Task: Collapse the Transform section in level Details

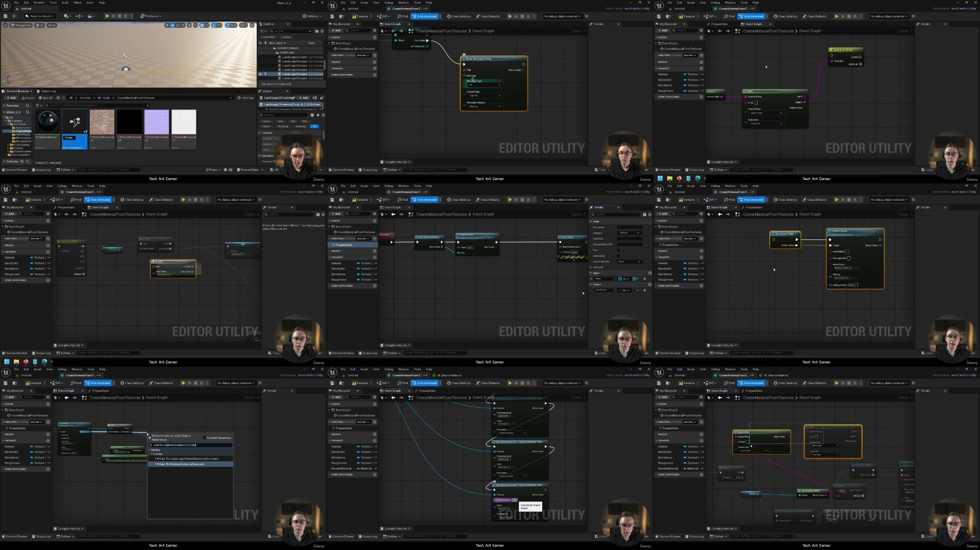Action: pos(260,133)
